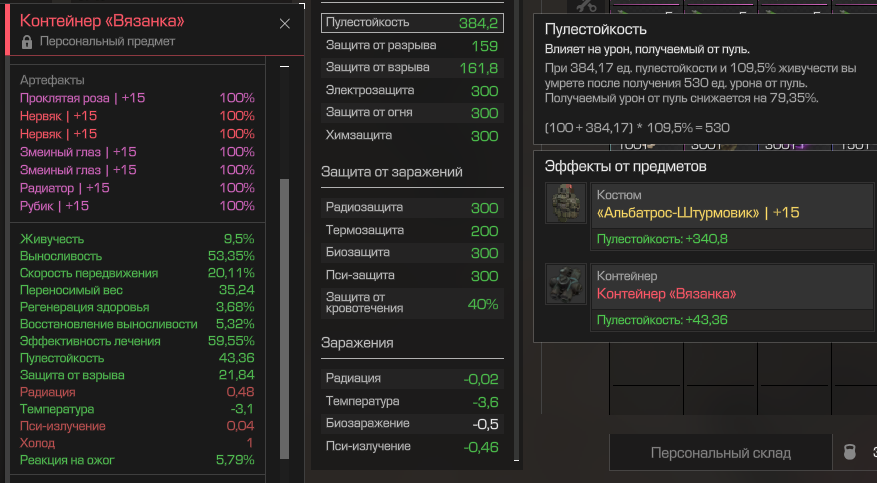Select the Защита от огня row
The width and height of the screenshot is (877, 483).
tap(412, 113)
